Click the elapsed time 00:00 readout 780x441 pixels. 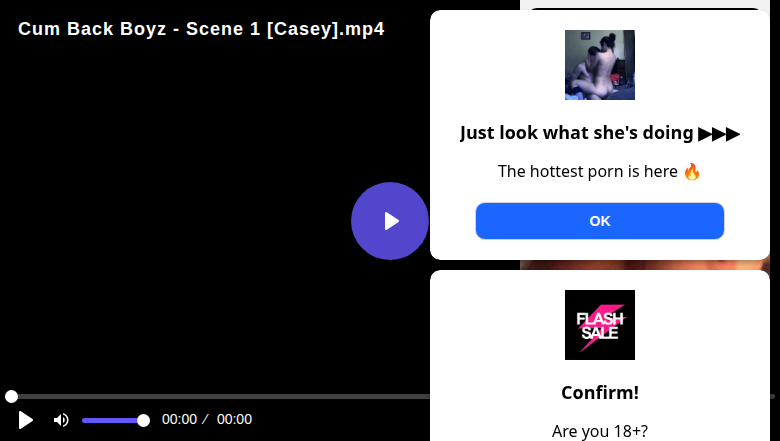[179, 420]
